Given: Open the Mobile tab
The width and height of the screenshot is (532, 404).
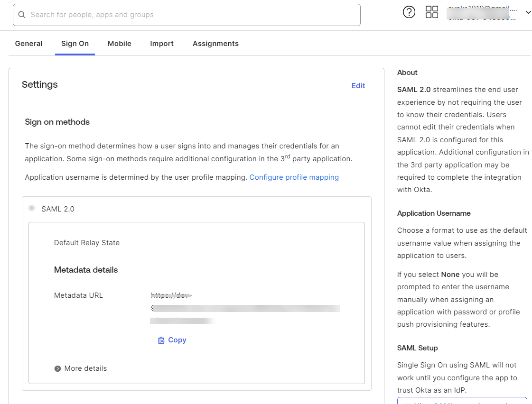Looking at the screenshot, I should pos(120,44).
